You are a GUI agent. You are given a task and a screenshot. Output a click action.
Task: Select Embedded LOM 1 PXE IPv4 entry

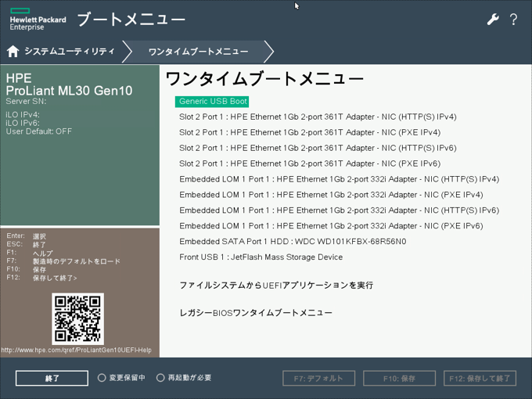(331, 195)
